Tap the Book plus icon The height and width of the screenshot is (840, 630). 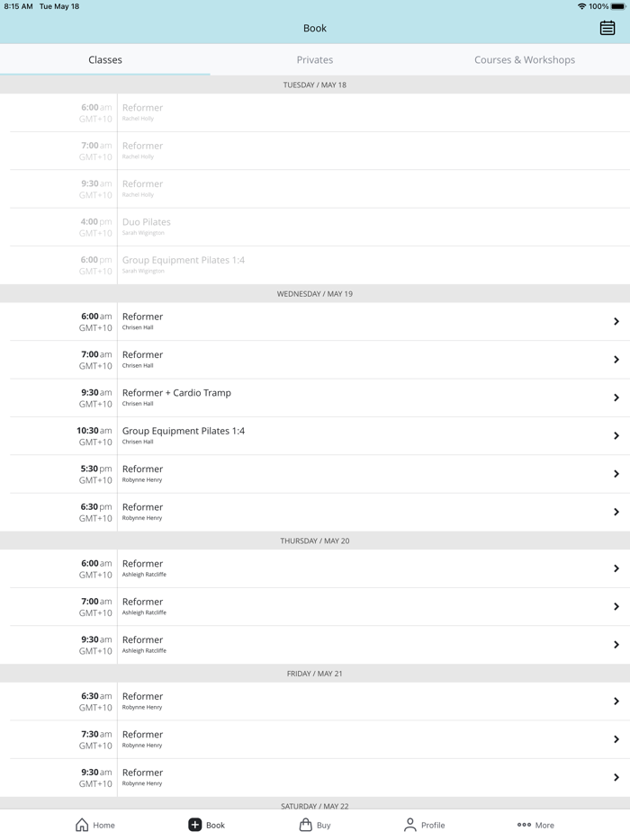coord(195,825)
